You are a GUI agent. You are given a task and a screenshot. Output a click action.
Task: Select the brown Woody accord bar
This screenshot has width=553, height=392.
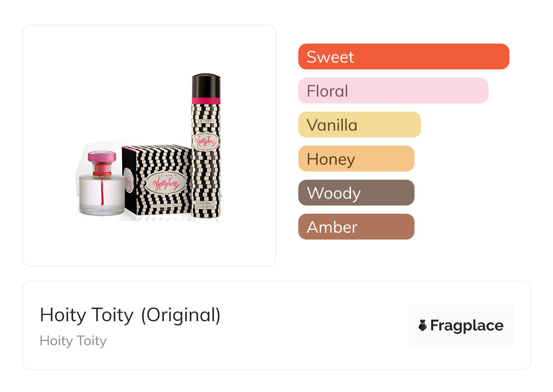point(356,193)
